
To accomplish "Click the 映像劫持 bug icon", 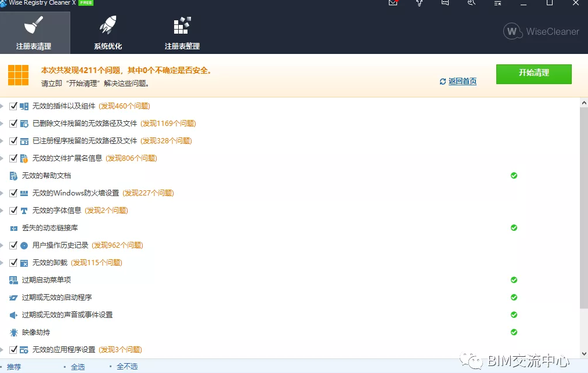I will 14,332.
